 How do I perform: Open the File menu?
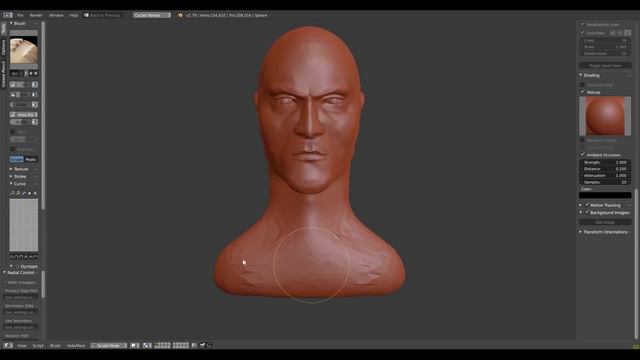tap(20, 15)
